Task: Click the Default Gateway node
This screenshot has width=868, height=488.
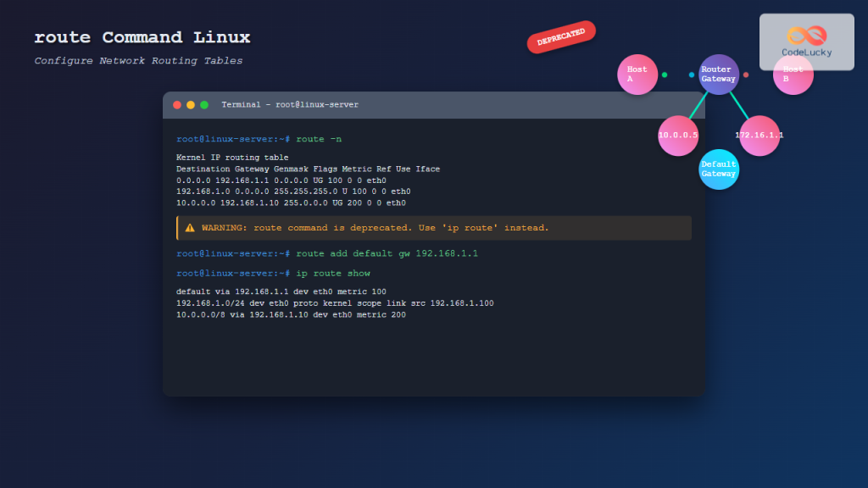Action: coord(718,169)
